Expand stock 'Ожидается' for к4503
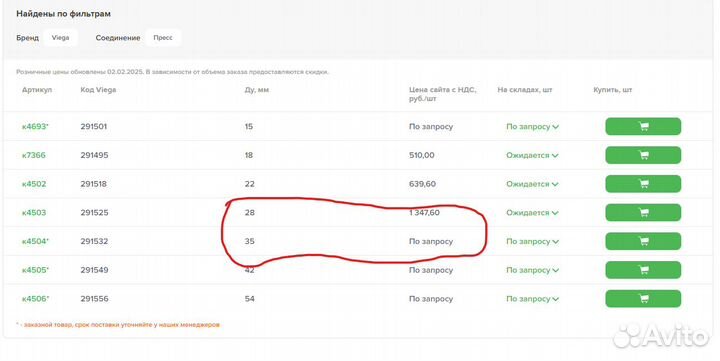This screenshot has height=361, width=720. pos(532,213)
